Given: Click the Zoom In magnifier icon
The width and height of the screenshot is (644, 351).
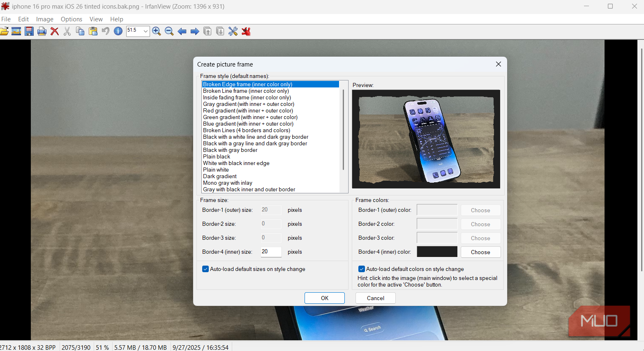Looking at the screenshot, I should 157,31.
